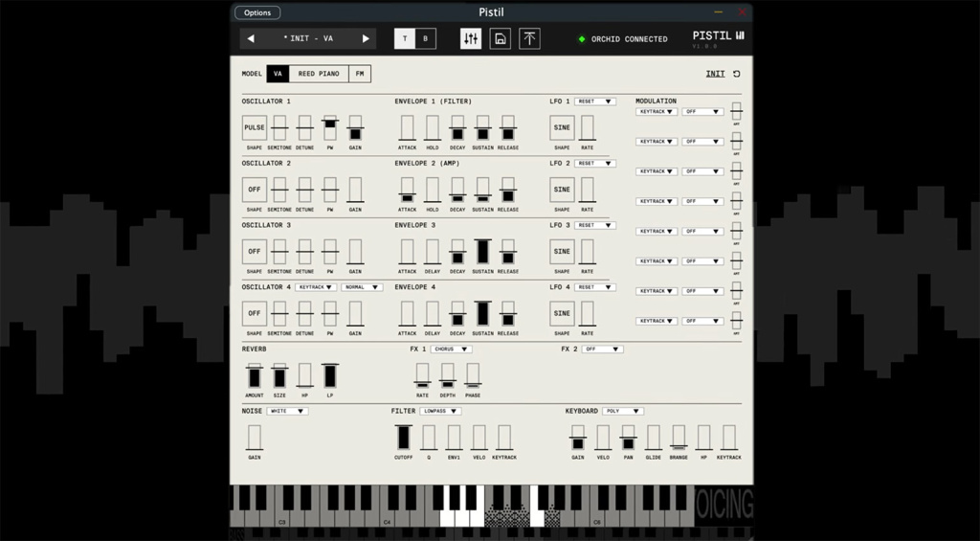Click Envelope 1 (Filter) DECAY slider
This screenshot has width=980, height=541.
pyautogui.click(x=457, y=127)
